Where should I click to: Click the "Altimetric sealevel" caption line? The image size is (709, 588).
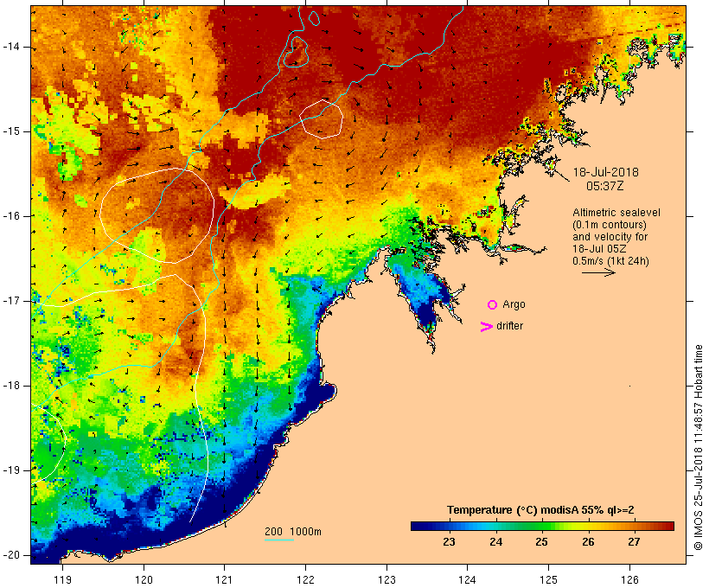(616, 212)
